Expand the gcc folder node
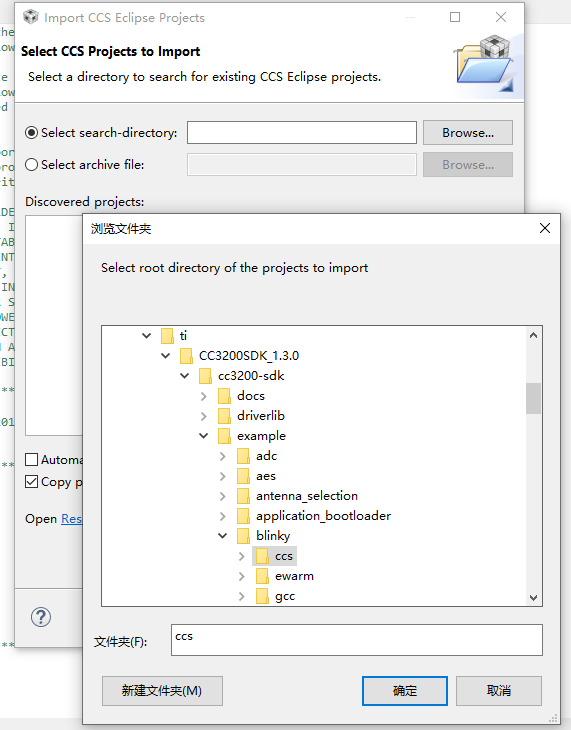The image size is (571, 730). click(x=242, y=596)
